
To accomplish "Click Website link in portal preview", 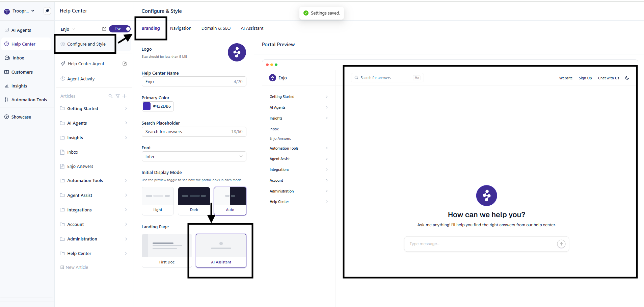I will pos(566,78).
